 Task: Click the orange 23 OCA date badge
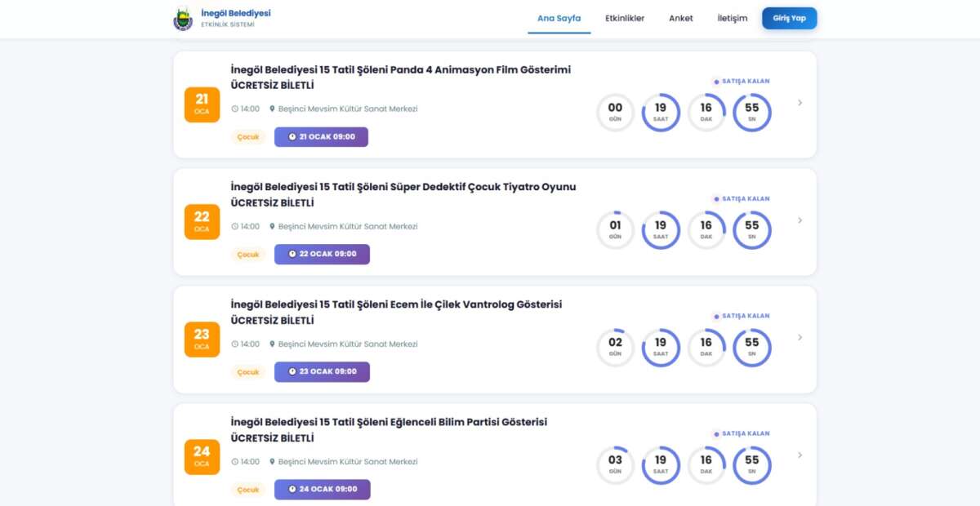point(202,340)
